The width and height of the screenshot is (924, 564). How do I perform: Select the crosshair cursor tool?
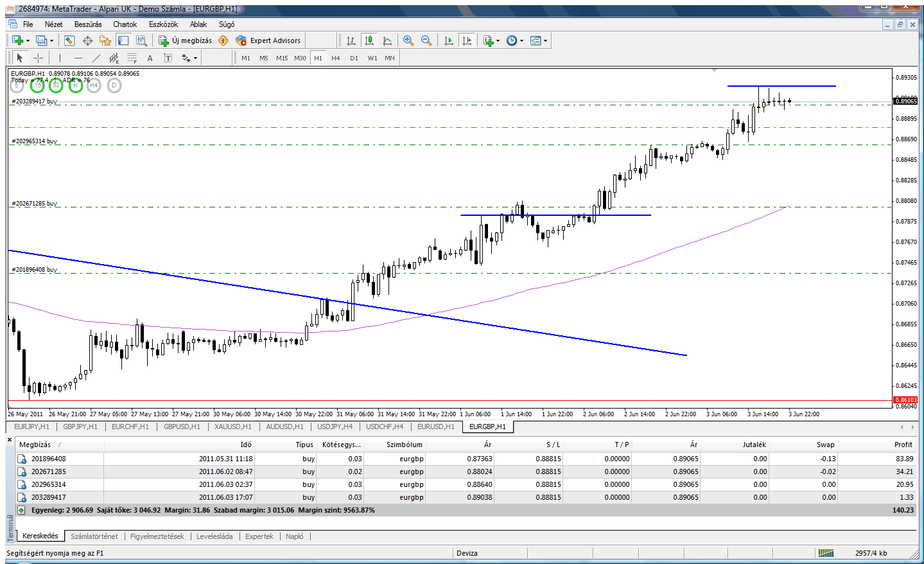38,58
